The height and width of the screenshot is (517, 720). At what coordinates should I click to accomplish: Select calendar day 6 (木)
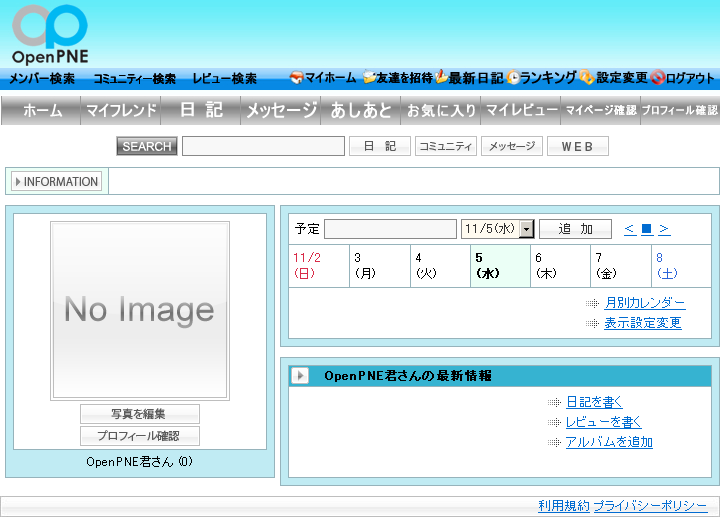[561, 266]
